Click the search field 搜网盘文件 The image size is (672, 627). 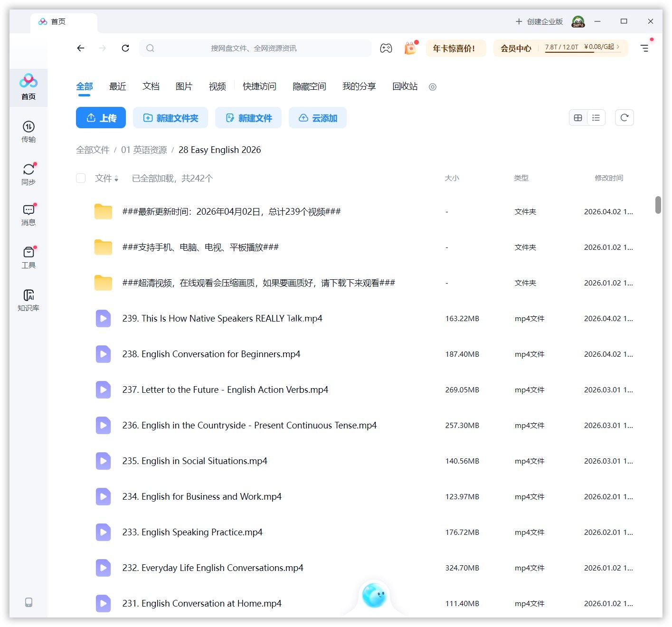256,48
